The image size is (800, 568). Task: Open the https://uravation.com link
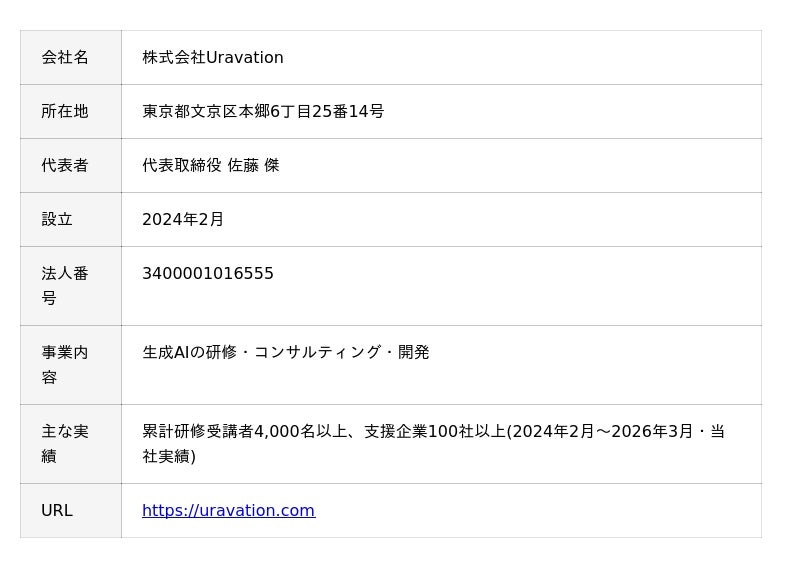(229, 510)
